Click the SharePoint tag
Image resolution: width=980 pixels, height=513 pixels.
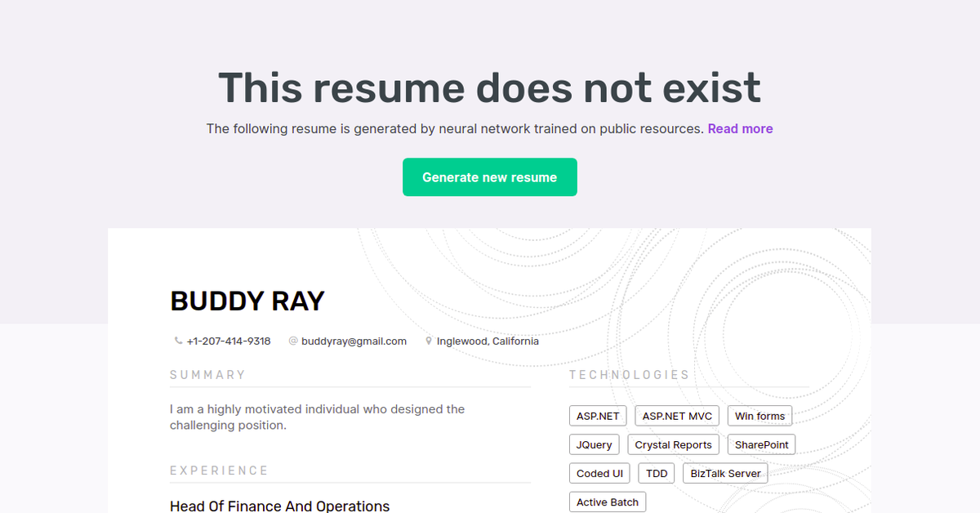[761, 445]
